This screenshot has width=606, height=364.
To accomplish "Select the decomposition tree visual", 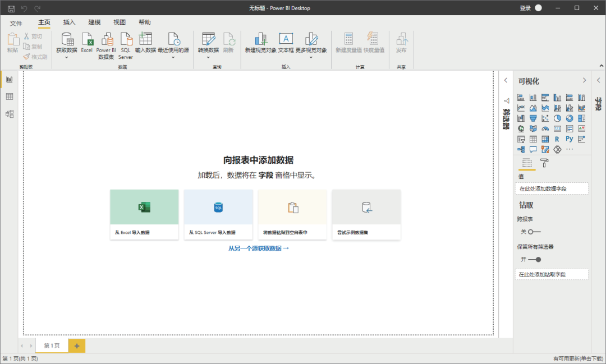I will [x=521, y=150].
